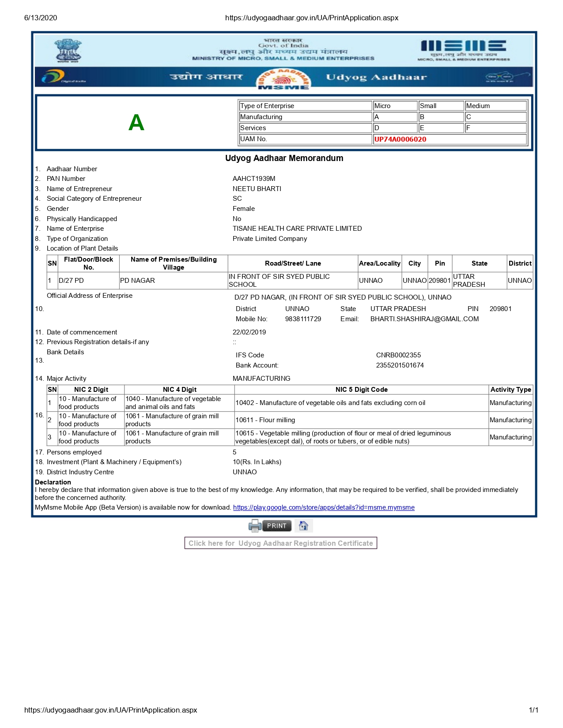Click entrepreneur name NEETU BHARTI
Viewport: 563px width, 728px height.
pos(257,189)
